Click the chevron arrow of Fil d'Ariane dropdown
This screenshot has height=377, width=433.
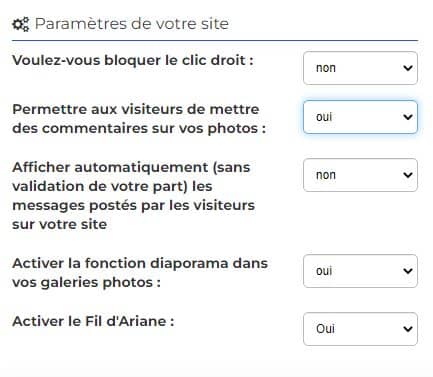coord(408,329)
